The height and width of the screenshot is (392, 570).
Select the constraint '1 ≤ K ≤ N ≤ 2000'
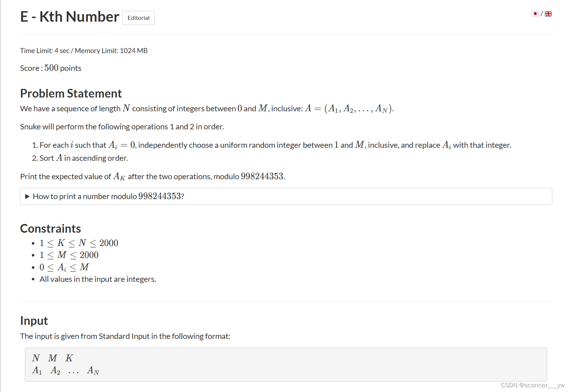pyautogui.click(x=79, y=243)
